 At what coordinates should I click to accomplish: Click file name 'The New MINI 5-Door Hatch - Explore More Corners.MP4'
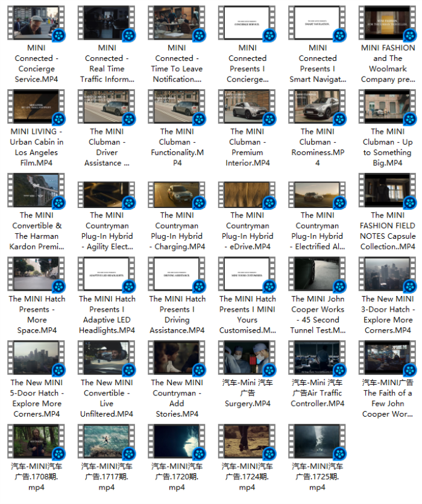pos(37,398)
